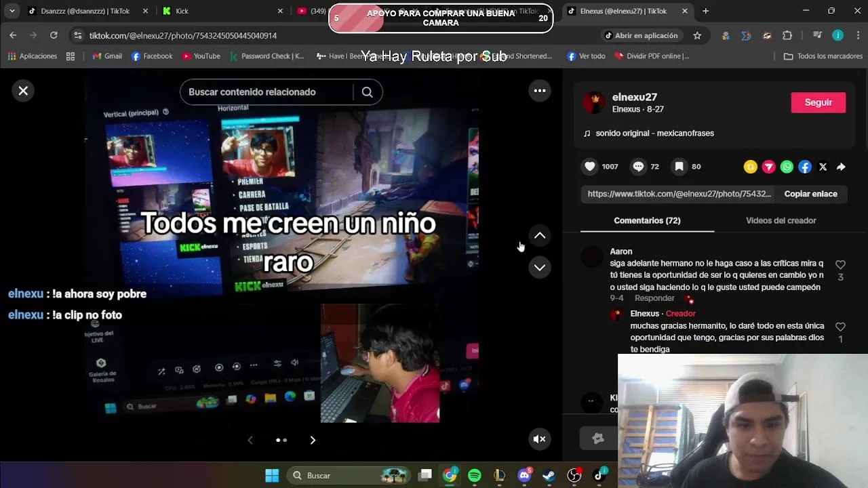Viewport: 868px width, 488px height.
Task: Close the TikTok photo viewer with X
Action: [x=23, y=91]
